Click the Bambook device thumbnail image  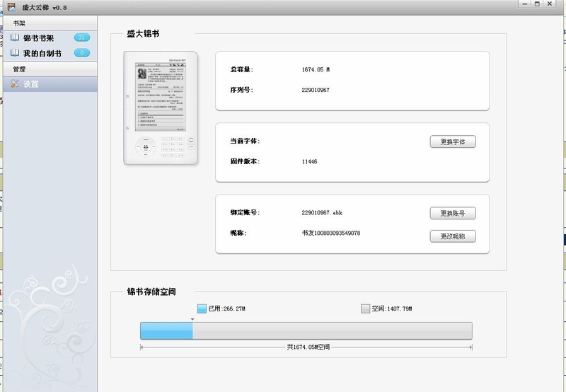pyautogui.click(x=161, y=108)
